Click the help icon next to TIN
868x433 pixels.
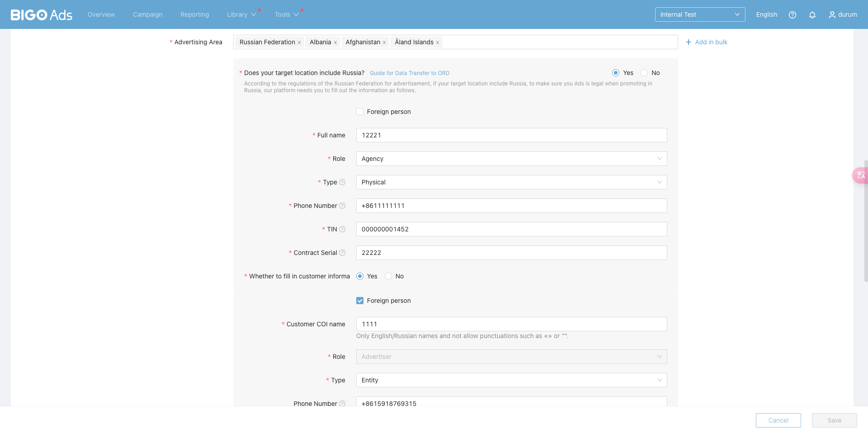[x=342, y=229]
